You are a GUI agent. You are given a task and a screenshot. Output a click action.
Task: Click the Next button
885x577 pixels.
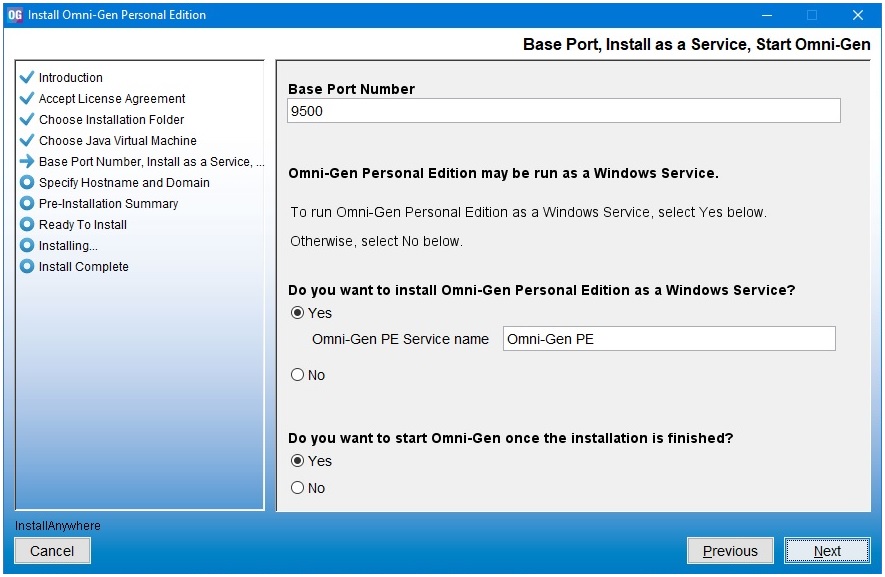tap(827, 551)
